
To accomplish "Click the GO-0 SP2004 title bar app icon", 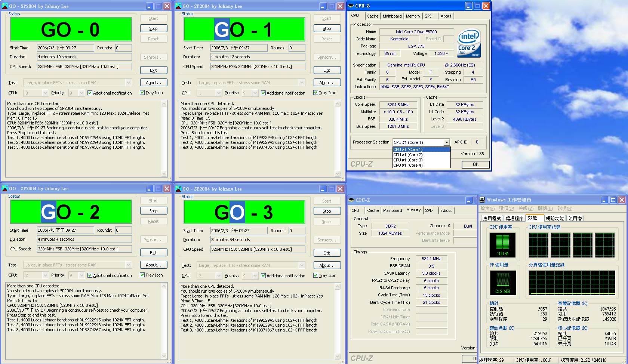I will coord(5,6).
